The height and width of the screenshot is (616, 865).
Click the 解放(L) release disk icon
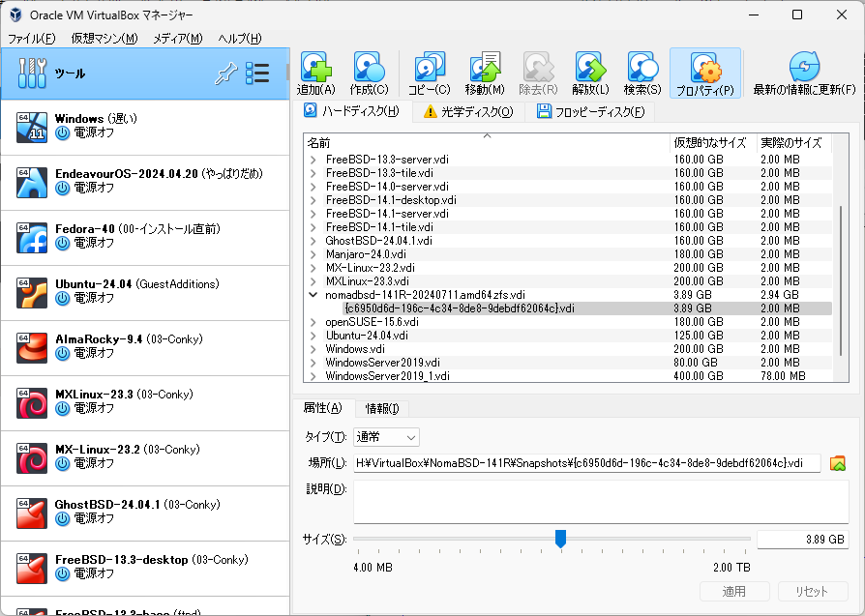590,68
